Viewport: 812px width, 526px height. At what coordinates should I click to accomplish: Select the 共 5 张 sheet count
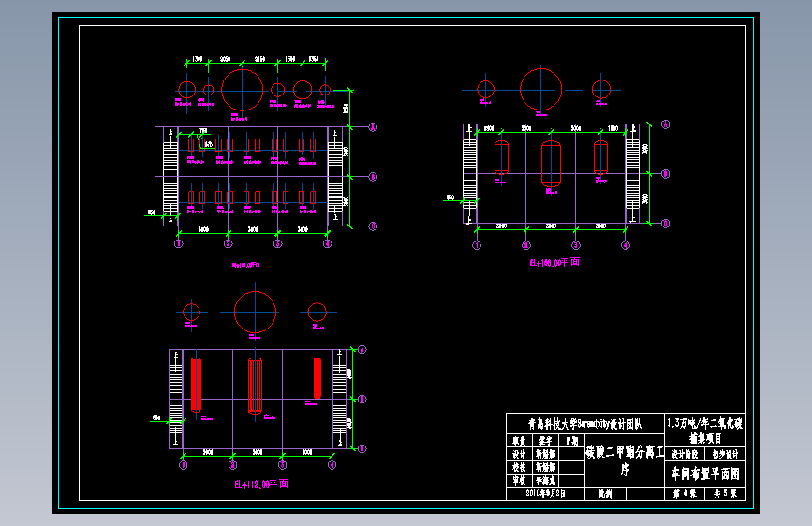point(725,494)
